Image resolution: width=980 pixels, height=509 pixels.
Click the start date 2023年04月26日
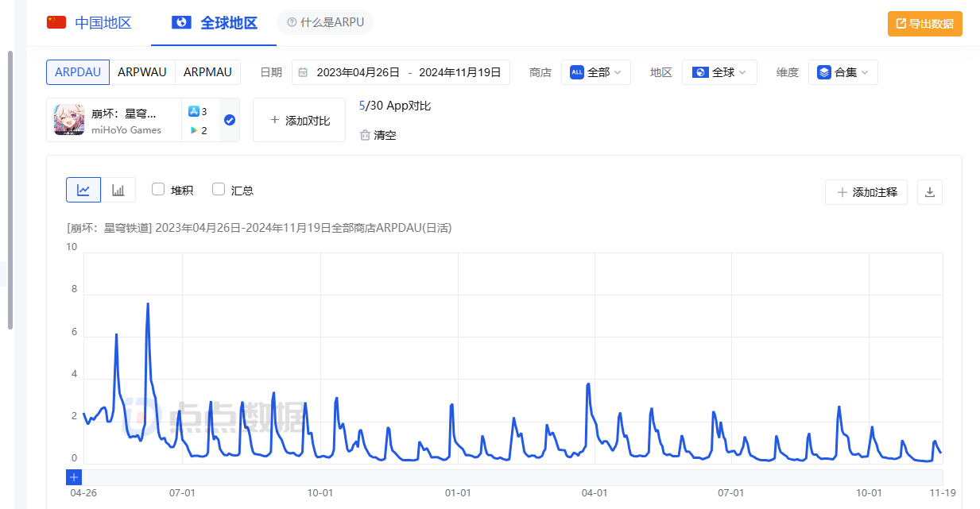coord(358,72)
